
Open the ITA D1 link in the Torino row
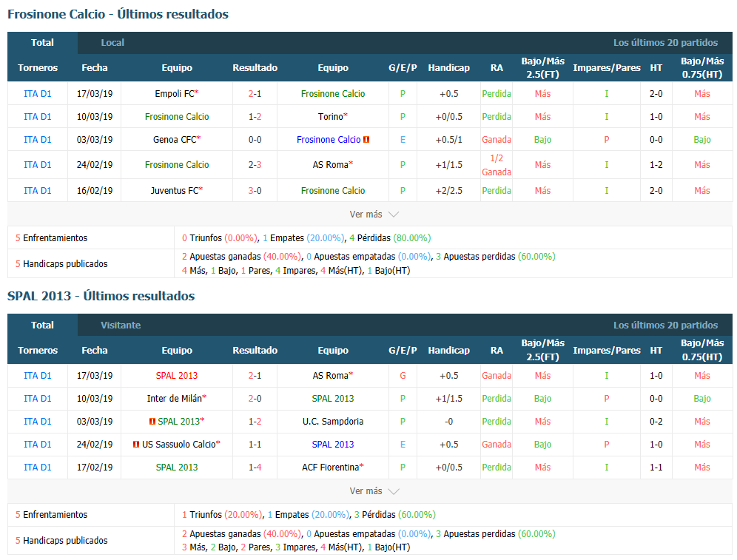(38, 116)
